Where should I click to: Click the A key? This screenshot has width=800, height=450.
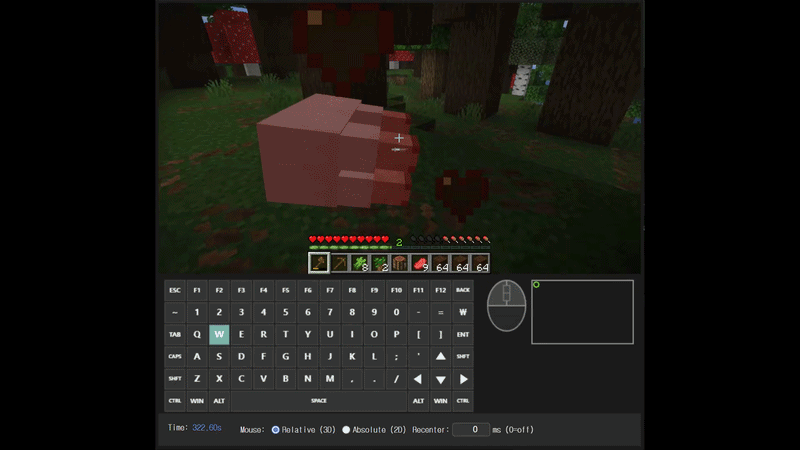tap(197, 357)
